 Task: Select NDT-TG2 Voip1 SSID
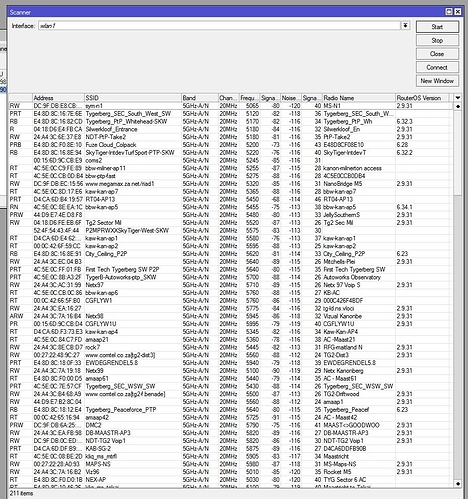[x=106, y=441]
